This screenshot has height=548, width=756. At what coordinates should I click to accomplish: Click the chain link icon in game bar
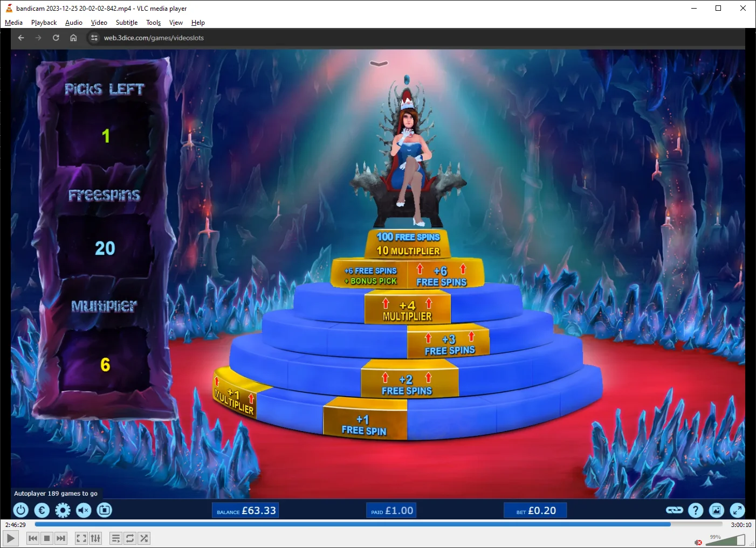tap(675, 510)
